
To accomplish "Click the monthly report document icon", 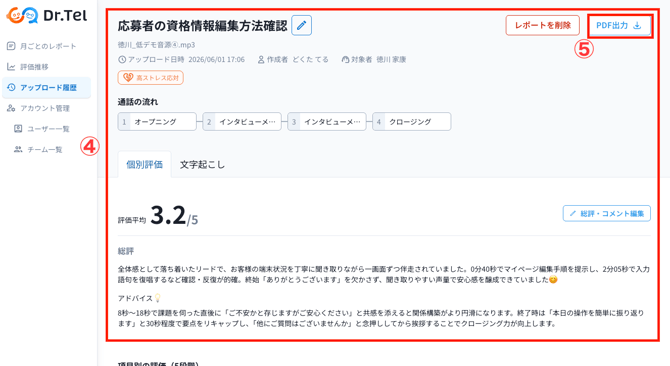I will click(11, 46).
